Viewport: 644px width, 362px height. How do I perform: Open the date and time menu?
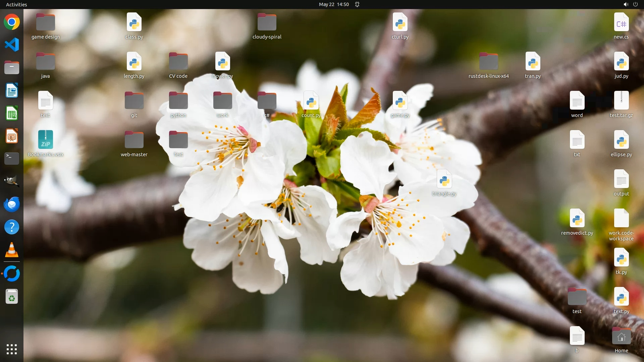tap(333, 4)
